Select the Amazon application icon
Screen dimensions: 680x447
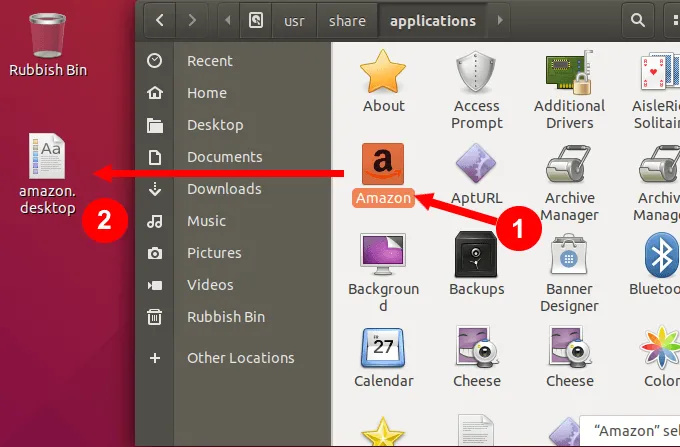(383, 163)
